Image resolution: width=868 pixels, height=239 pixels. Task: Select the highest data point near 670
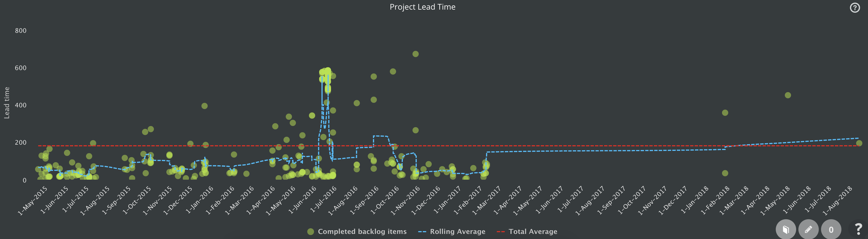point(415,54)
